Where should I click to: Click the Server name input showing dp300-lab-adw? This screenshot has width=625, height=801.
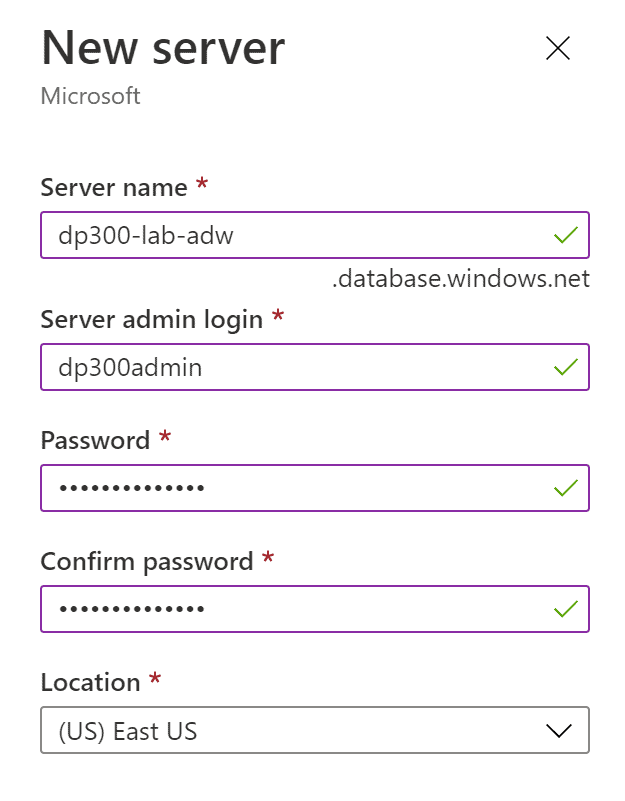(250, 235)
